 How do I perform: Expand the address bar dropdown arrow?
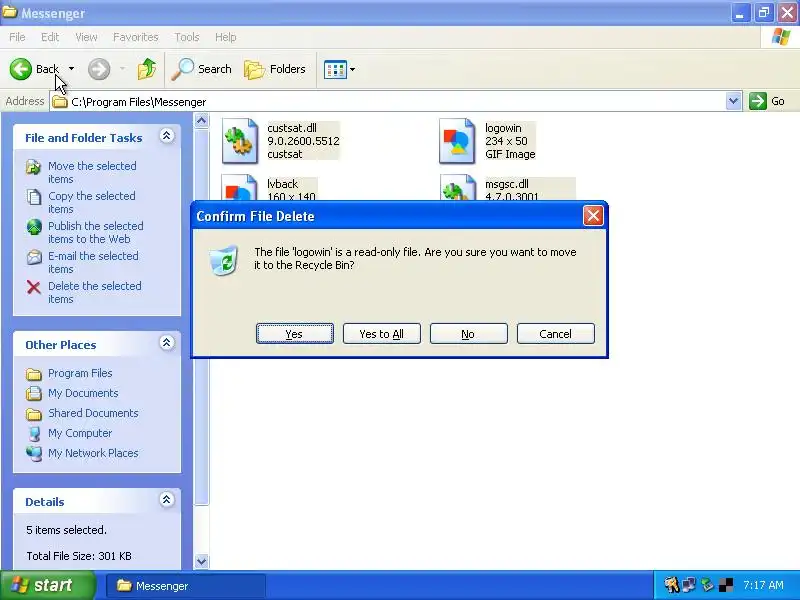(733, 101)
